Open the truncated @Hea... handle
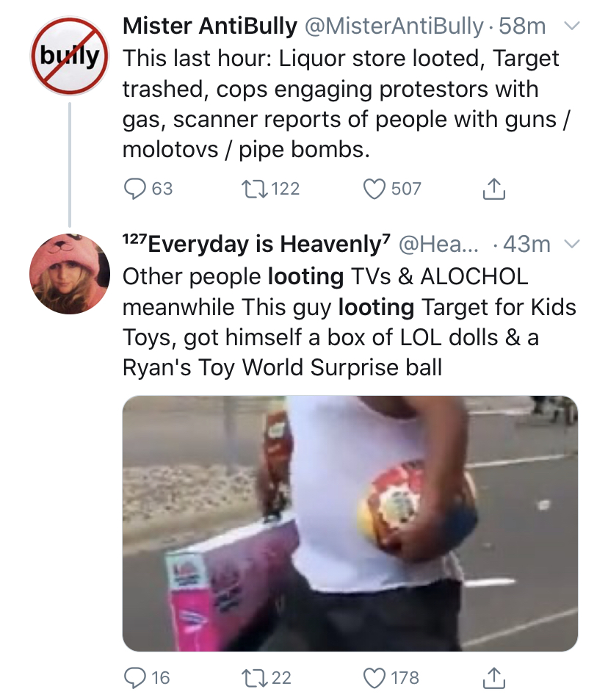This screenshot has height=700, width=608. click(x=438, y=244)
